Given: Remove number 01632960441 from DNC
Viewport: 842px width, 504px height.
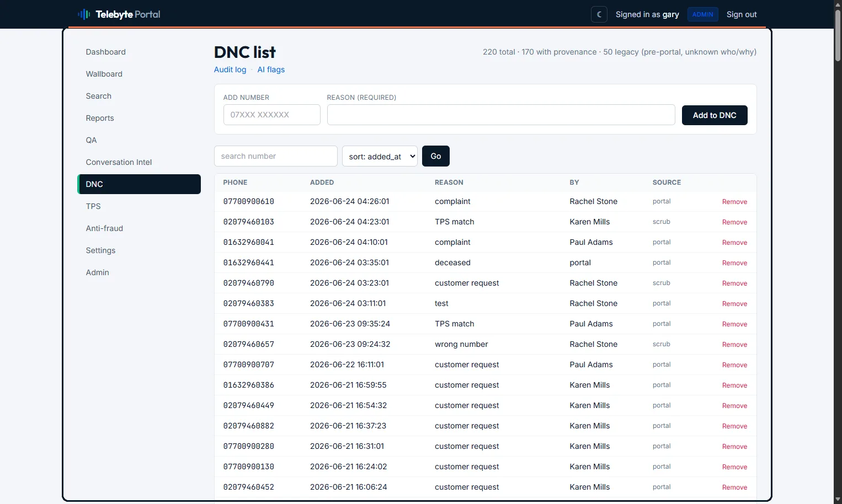Looking at the screenshot, I should pos(734,263).
